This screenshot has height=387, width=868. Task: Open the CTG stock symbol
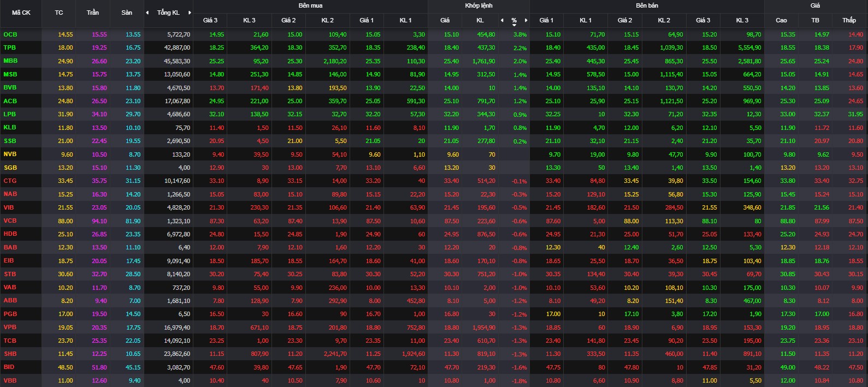(x=10, y=181)
